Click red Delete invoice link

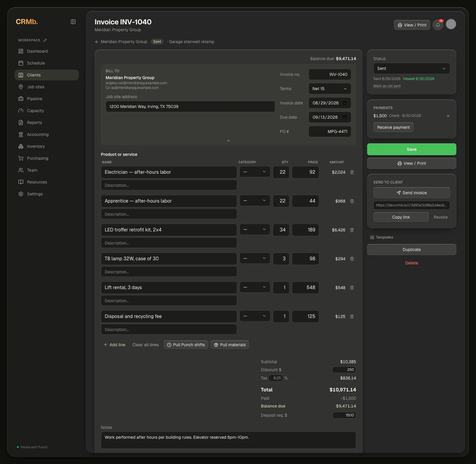pos(412,263)
